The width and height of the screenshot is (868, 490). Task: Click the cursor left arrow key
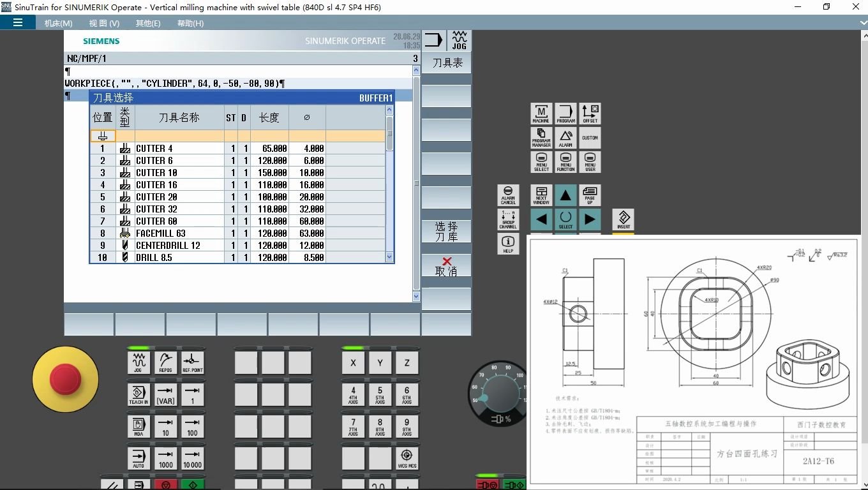tap(541, 219)
